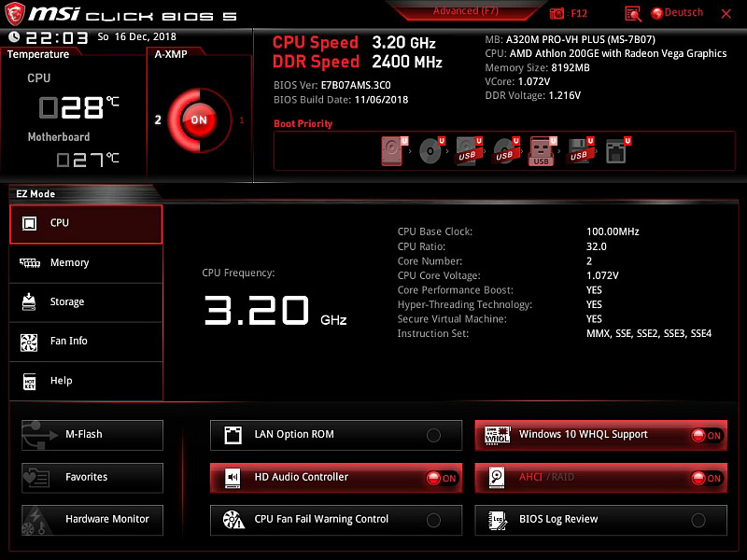Switch to Advanced (F7) mode
The image size is (747, 560).
tap(465, 10)
